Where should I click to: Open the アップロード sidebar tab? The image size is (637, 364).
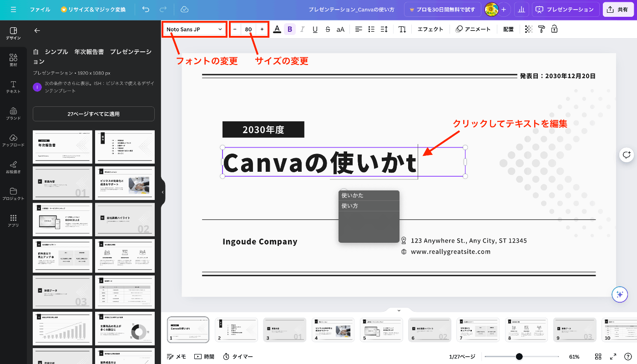(13, 140)
